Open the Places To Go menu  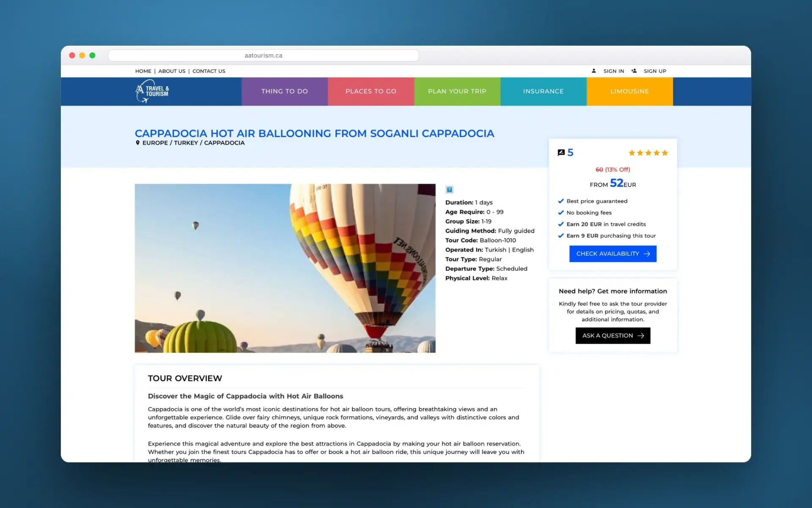coord(371,91)
